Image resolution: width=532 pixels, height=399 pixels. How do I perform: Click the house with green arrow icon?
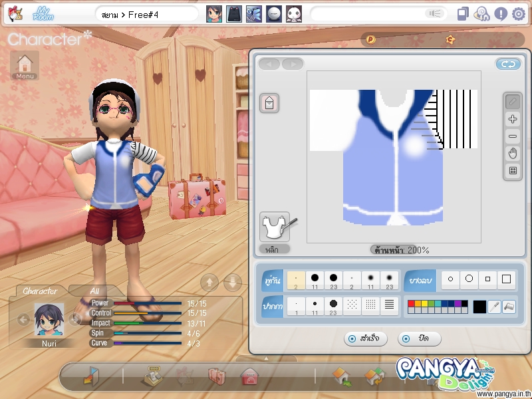point(342,377)
